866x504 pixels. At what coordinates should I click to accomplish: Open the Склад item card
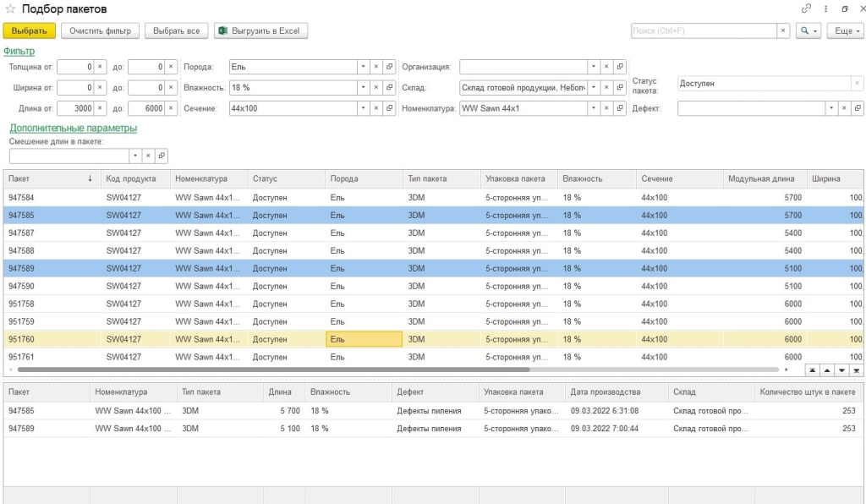[x=620, y=88]
